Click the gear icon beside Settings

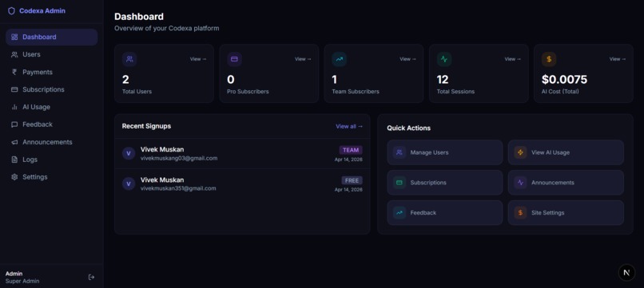pyautogui.click(x=14, y=177)
